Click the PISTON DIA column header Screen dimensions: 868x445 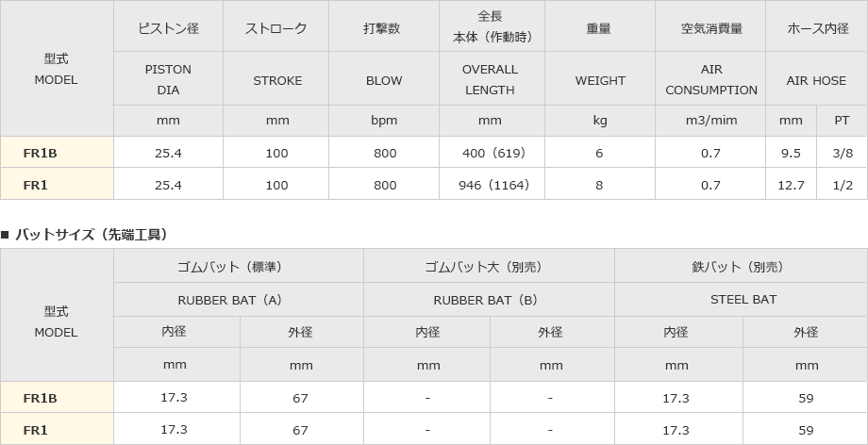(168, 80)
